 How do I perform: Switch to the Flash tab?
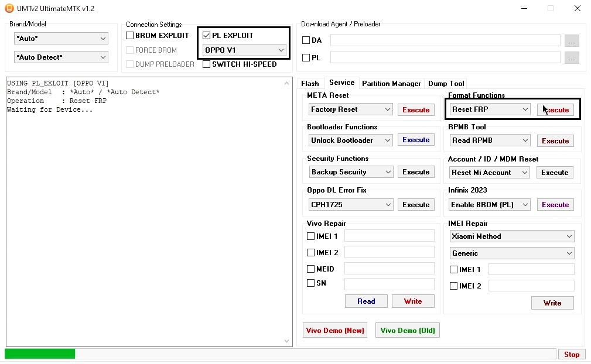(310, 84)
